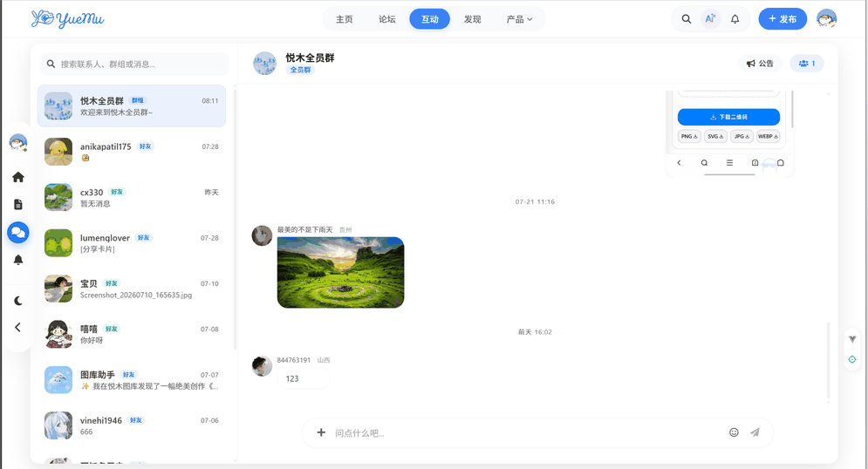This screenshot has width=868, height=469.
Task: Open chat with 图库助手
Action: point(132,380)
